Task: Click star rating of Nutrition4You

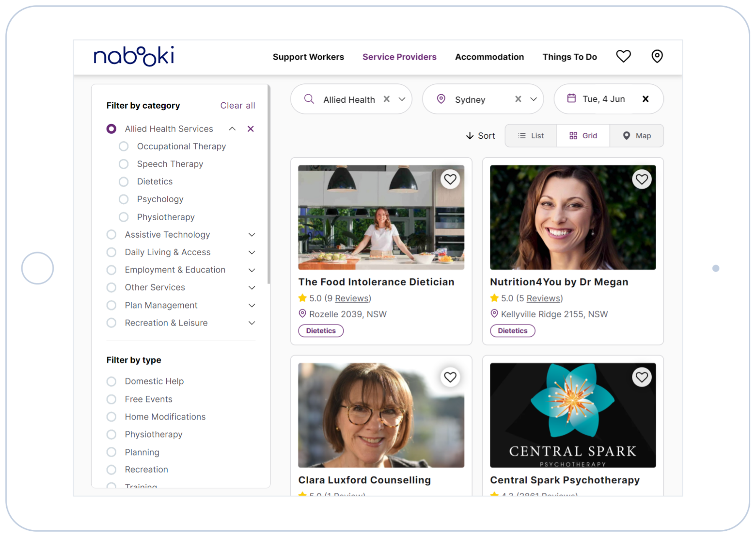Action: [494, 298]
